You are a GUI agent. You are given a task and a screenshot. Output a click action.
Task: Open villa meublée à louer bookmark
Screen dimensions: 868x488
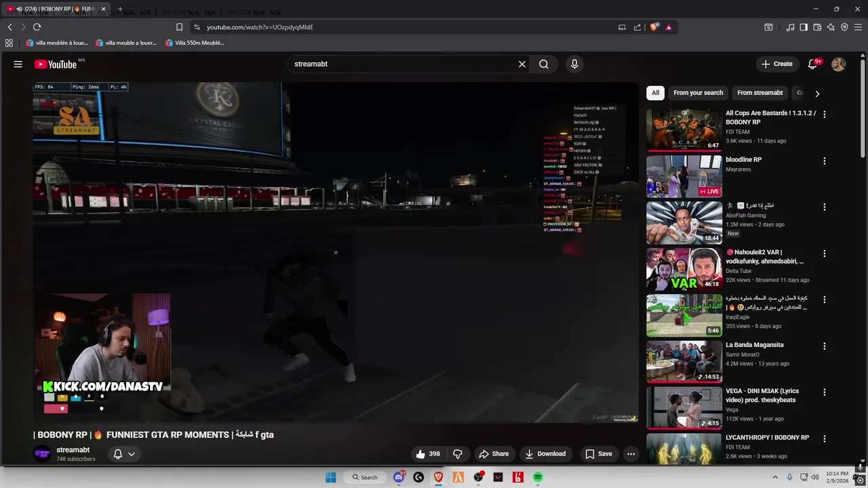point(57,43)
